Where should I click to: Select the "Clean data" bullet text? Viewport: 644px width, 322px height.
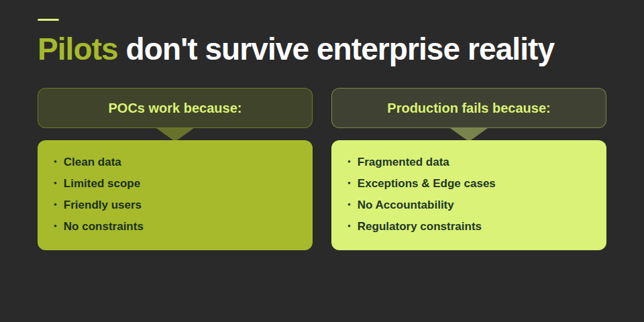pyautogui.click(x=93, y=162)
